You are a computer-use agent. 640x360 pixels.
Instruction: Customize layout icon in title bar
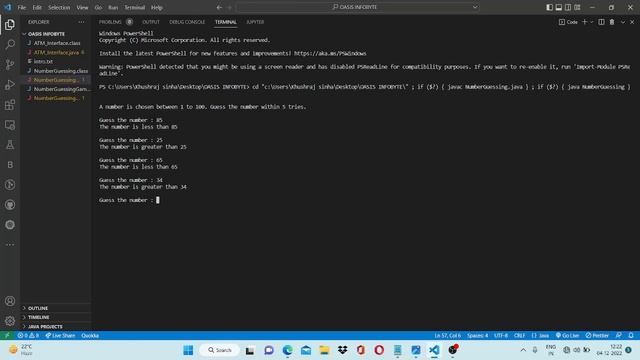point(577,7)
